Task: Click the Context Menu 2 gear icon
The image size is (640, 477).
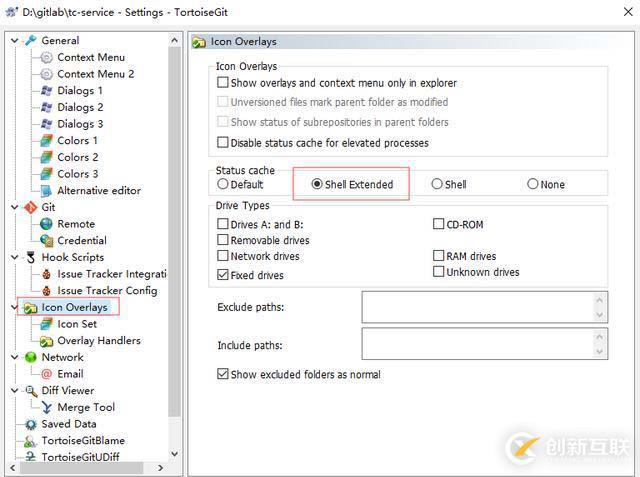Action: click(47, 74)
